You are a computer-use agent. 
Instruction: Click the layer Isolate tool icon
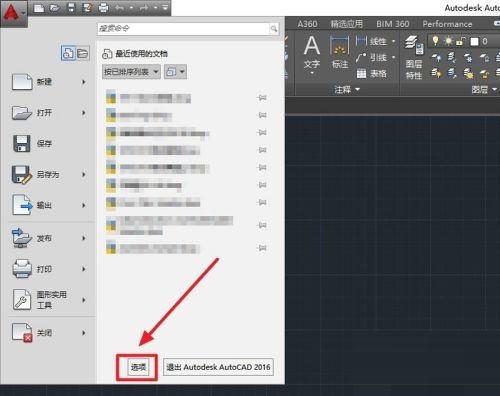point(452,57)
